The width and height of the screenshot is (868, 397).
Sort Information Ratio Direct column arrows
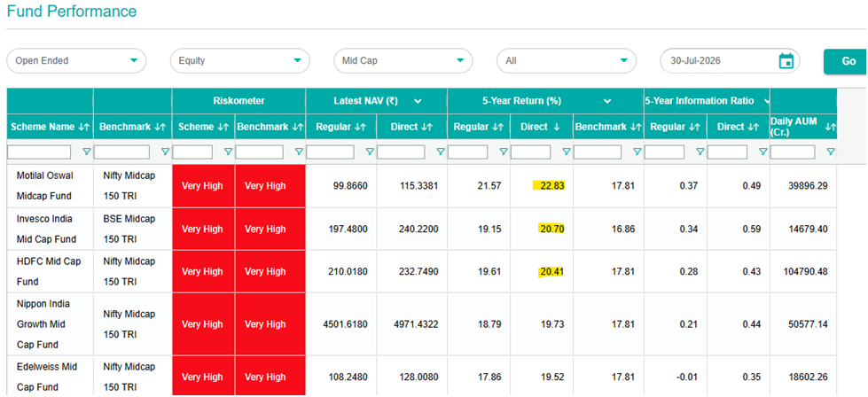754,128
